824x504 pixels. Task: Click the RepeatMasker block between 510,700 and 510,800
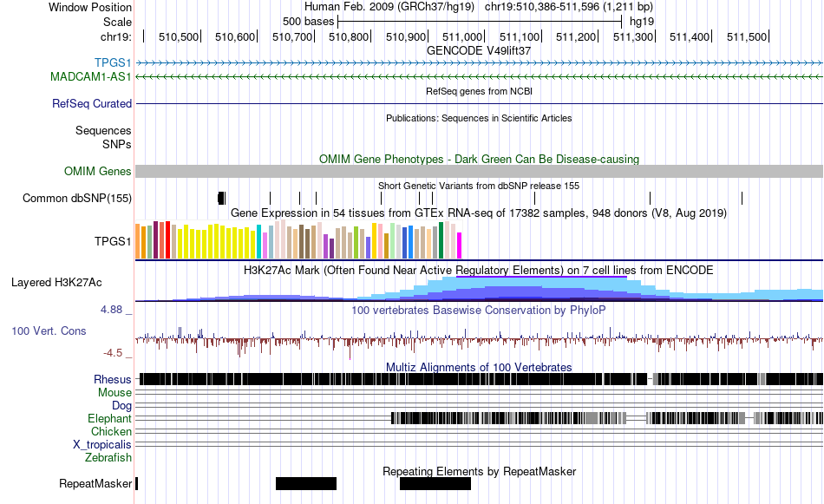click(x=306, y=483)
